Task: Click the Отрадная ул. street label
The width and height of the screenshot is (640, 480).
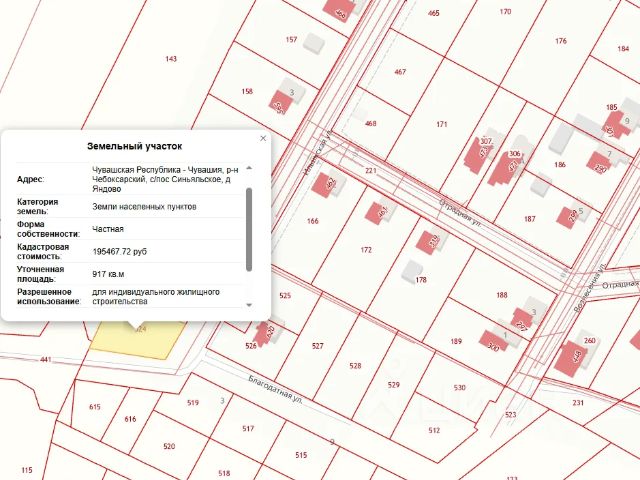Action: tap(461, 213)
